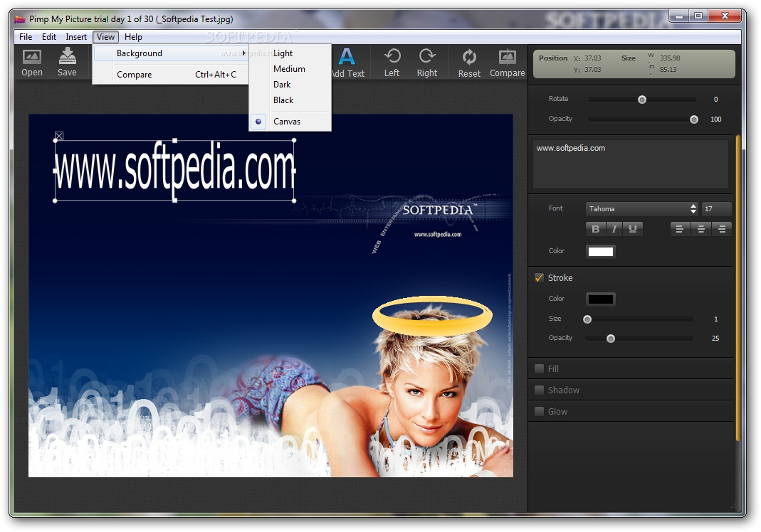761x532 pixels.
Task: Save the picture using Save icon
Action: (x=67, y=63)
